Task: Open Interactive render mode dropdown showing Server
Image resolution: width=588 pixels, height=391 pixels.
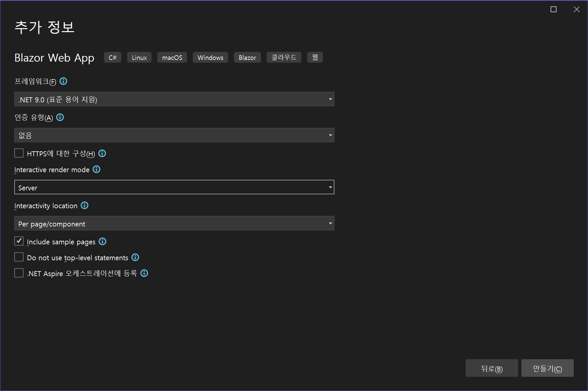Action: click(174, 187)
